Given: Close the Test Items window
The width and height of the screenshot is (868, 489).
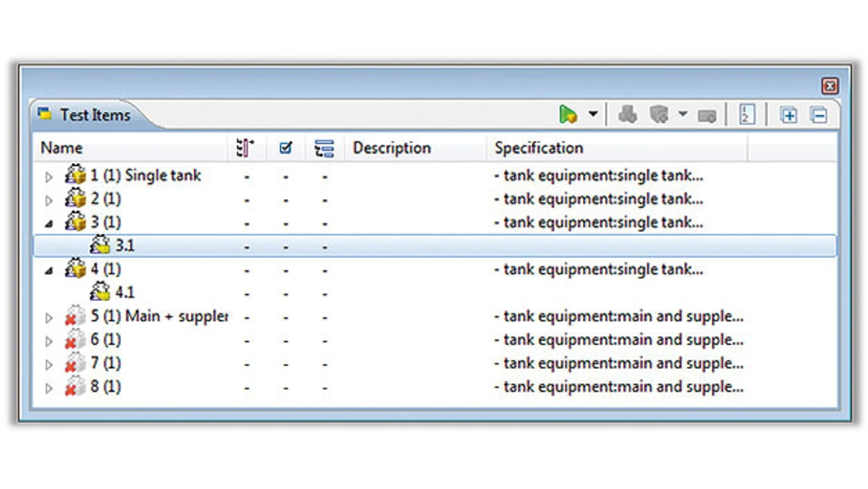Looking at the screenshot, I should pyautogui.click(x=829, y=85).
